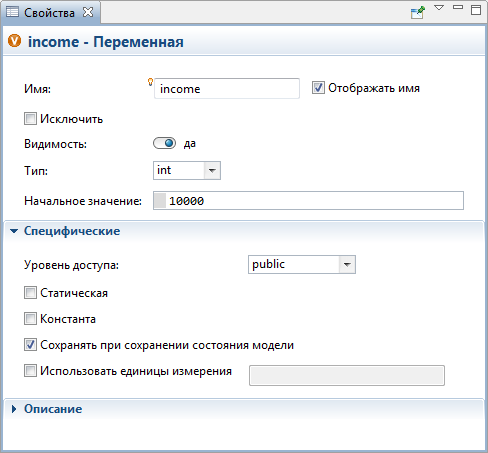Click the gray square beside 10000 value

click(160, 201)
